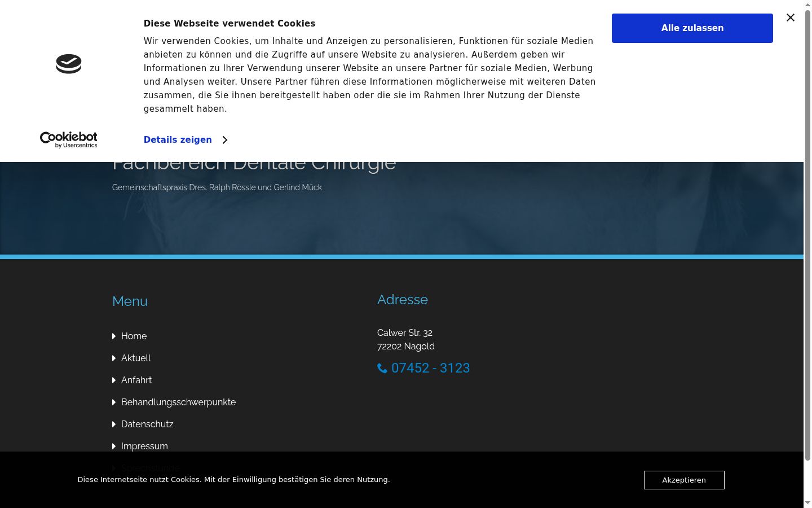
Task: Click the arrow bullet beside Behandlungsschwerpunkte
Action: (114, 402)
